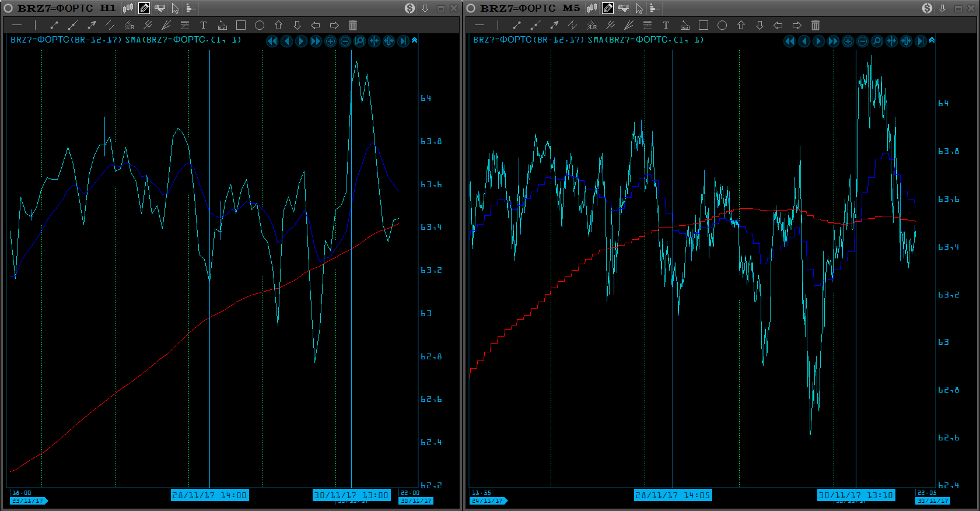The width and height of the screenshot is (980, 511).
Task: Click the BRZ7=ФОРТС(BR-12.17) legend label in H1
Action: [x=66, y=40]
